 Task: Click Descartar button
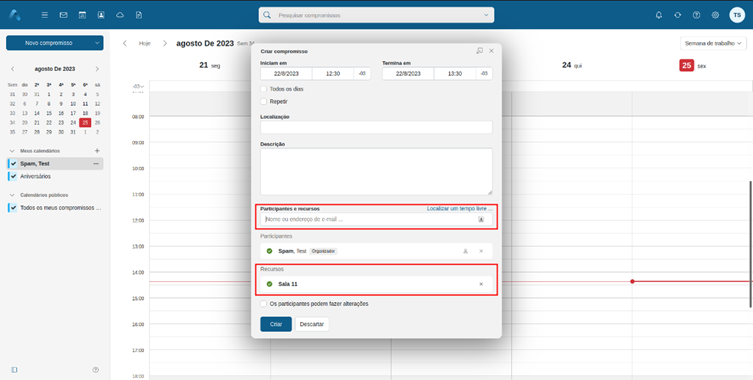312,324
